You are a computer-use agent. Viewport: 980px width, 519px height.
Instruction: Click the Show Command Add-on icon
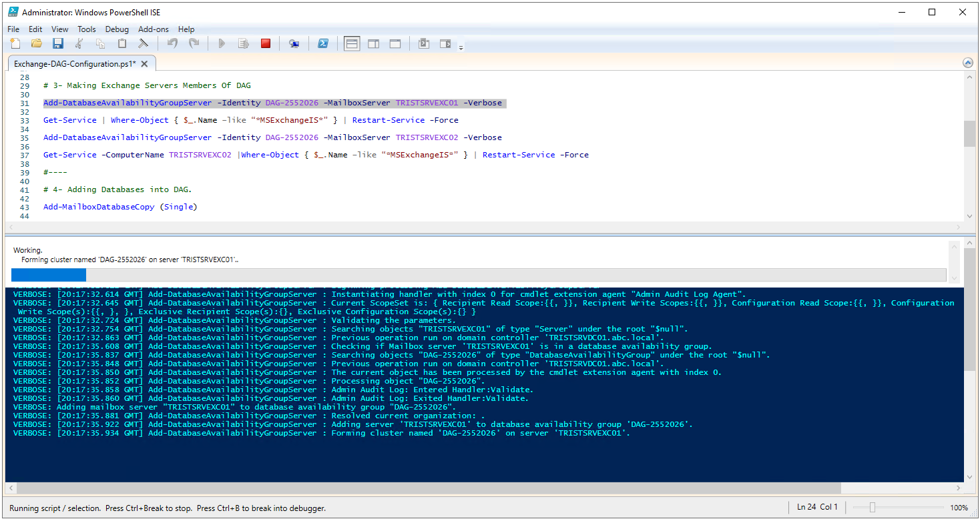pos(445,43)
